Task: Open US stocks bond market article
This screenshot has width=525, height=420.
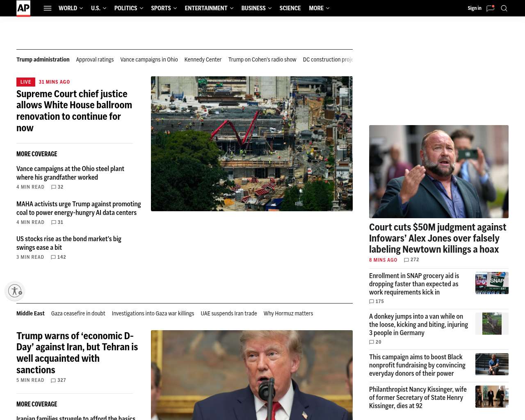Action: [x=69, y=243]
